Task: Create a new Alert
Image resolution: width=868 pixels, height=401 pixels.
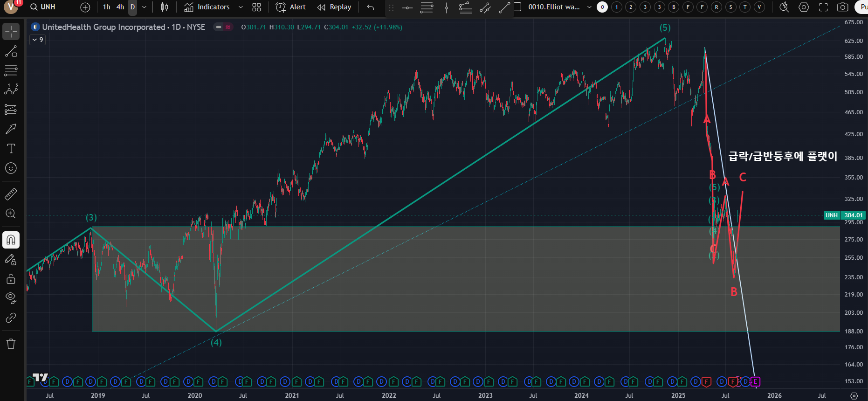Action: click(x=291, y=7)
